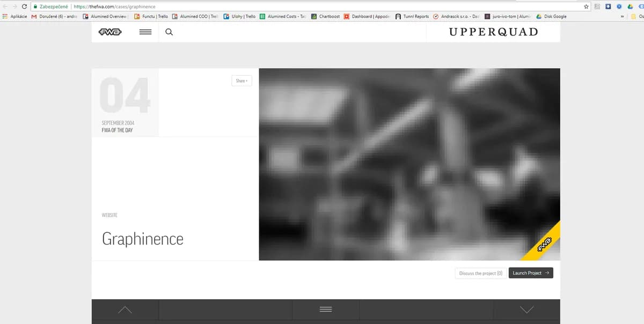Image resolution: width=644 pixels, height=324 pixels.
Task: Click Discuss the project (0) button
Action: (x=481, y=273)
